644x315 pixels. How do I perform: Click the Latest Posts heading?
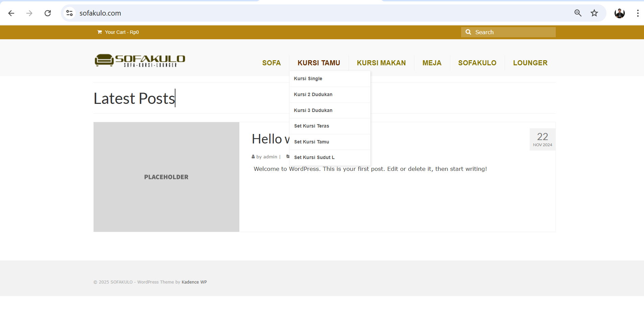(134, 98)
